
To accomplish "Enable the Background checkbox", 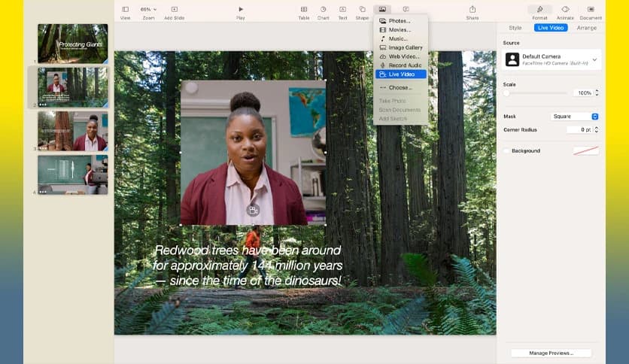I will (x=506, y=150).
